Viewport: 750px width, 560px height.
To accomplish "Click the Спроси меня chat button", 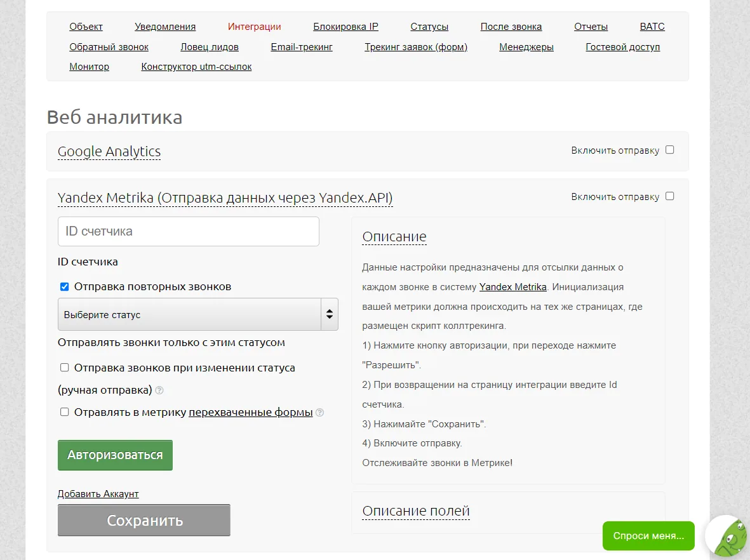I will [x=648, y=536].
